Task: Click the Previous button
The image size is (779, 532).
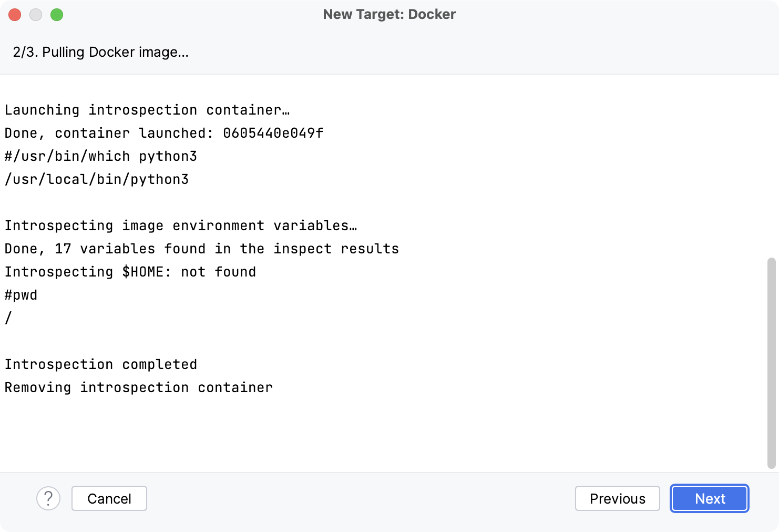Action: pos(617,498)
